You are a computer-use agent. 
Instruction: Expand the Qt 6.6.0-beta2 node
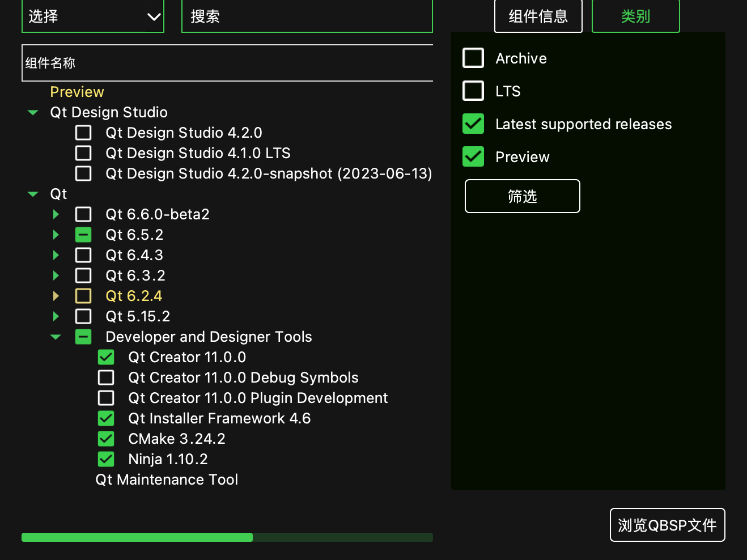pyautogui.click(x=56, y=214)
